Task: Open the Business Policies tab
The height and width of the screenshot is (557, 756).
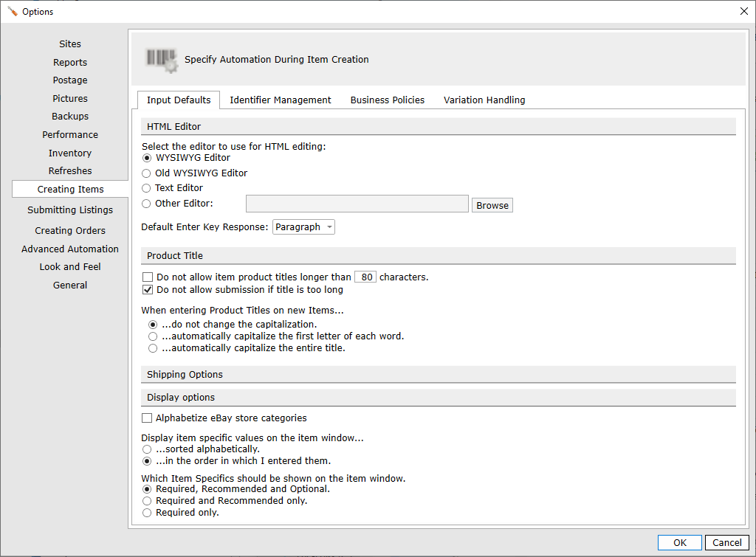Action: click(387, 100)
